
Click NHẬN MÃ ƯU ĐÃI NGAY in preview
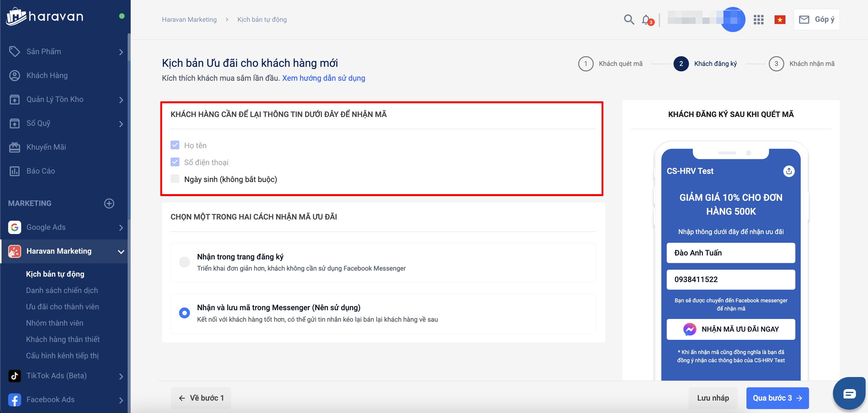pos(731,329)
